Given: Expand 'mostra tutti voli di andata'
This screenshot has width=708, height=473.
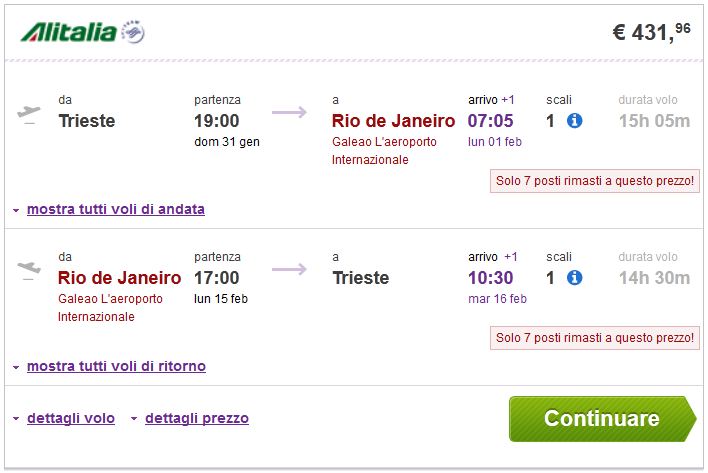Looking at the screenshot, I should pyautogui.click(x=115, y=209).
